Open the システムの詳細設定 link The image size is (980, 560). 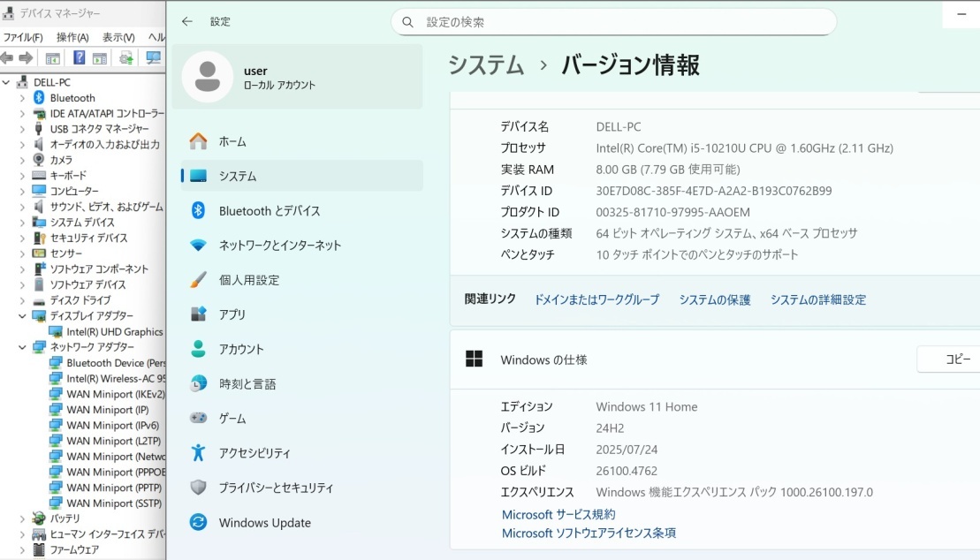(818, 300)
